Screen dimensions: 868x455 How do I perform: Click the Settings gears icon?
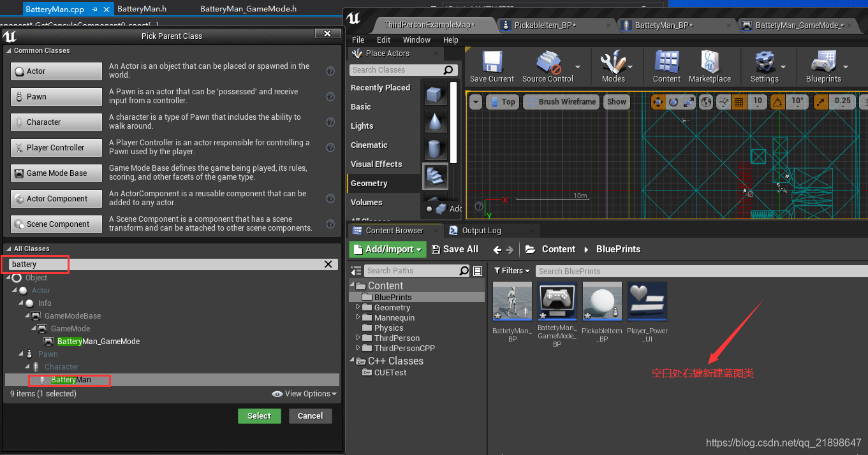coord(764,63)
